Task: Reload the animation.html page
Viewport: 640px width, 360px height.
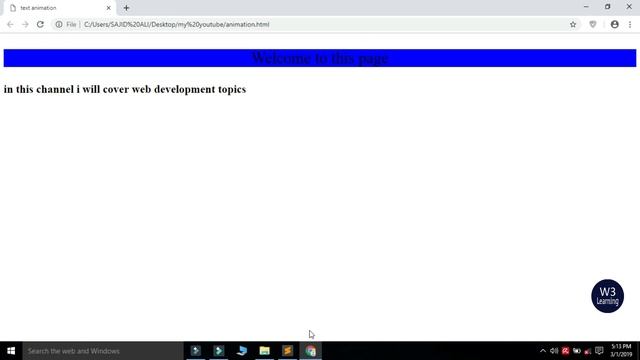Action: click(40, 24)
